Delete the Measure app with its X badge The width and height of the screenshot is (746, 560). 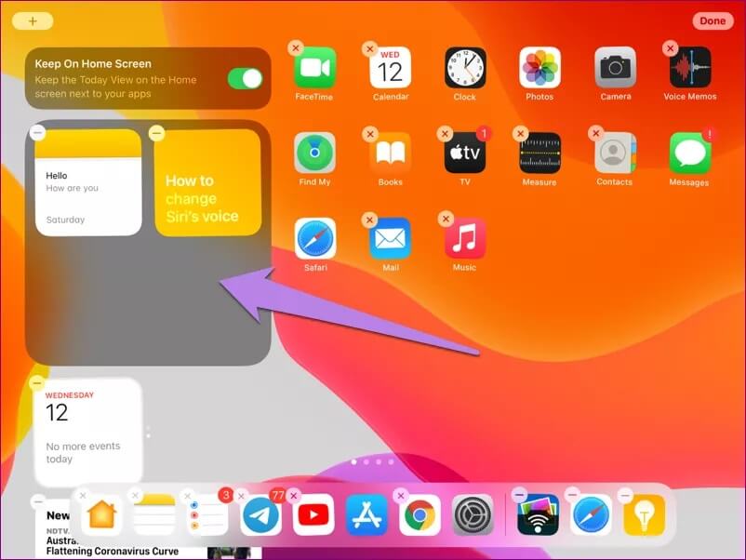click(520, 134)
